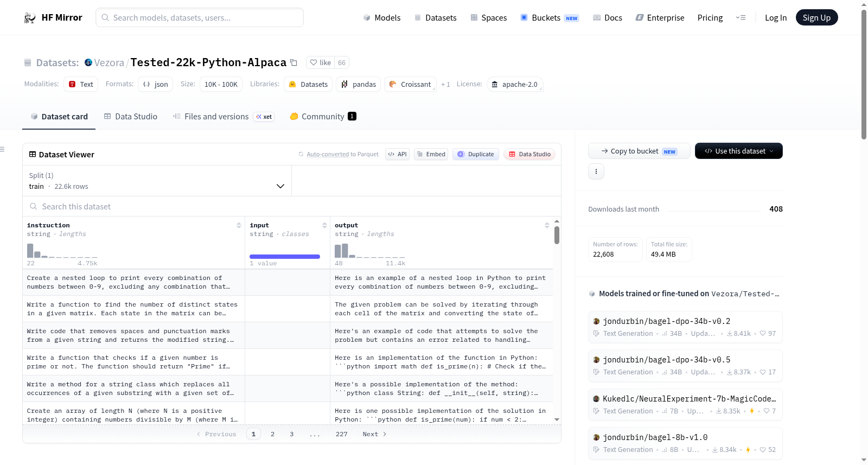The width and height of the screenshot is (868, 465).
Task: Jump to page 227
Action: pos(342,434)
